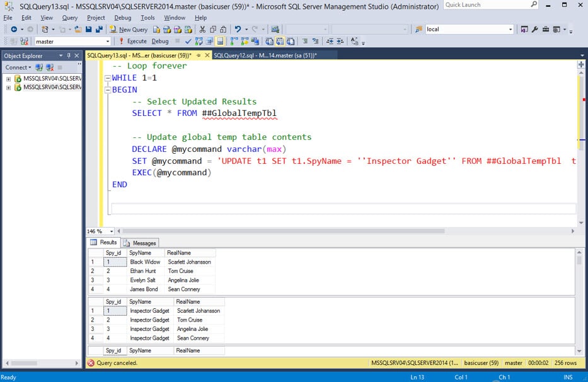
Task: Open the Open File folder icon
Action: pyautogui.click(x=78, y=29)
